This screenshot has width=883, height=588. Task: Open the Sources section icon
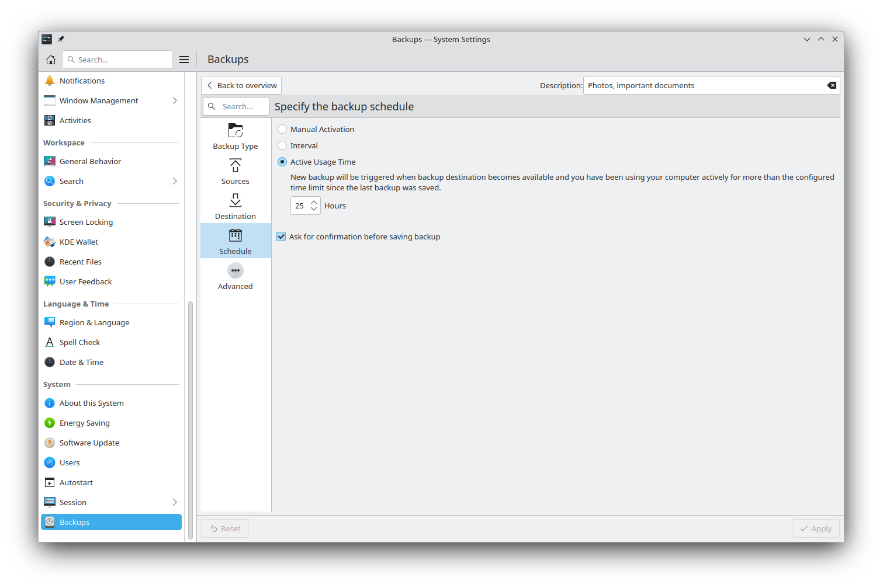(x=235, y=166)
